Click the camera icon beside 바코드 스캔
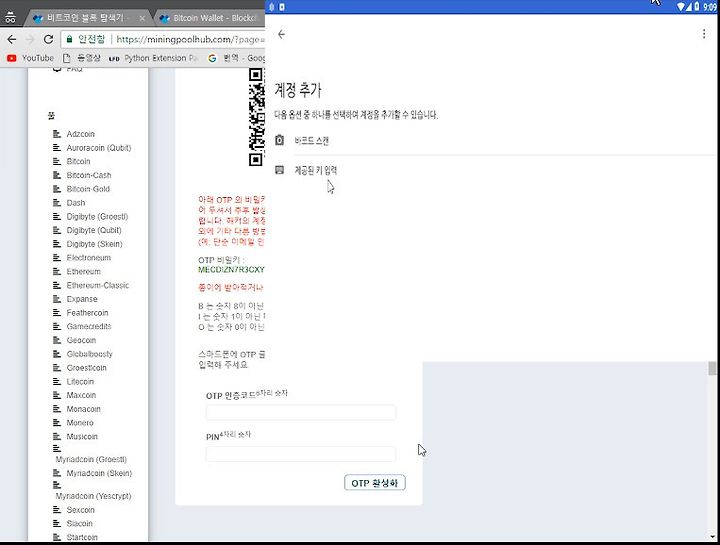Screen dimensions: 720x545 [279, 140]
